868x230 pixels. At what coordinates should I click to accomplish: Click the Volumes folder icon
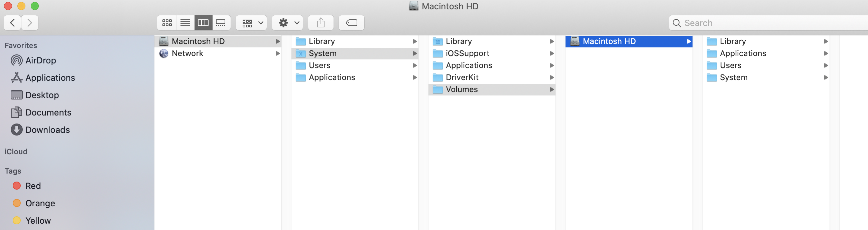pyautogui.click(x=438, y=89)
